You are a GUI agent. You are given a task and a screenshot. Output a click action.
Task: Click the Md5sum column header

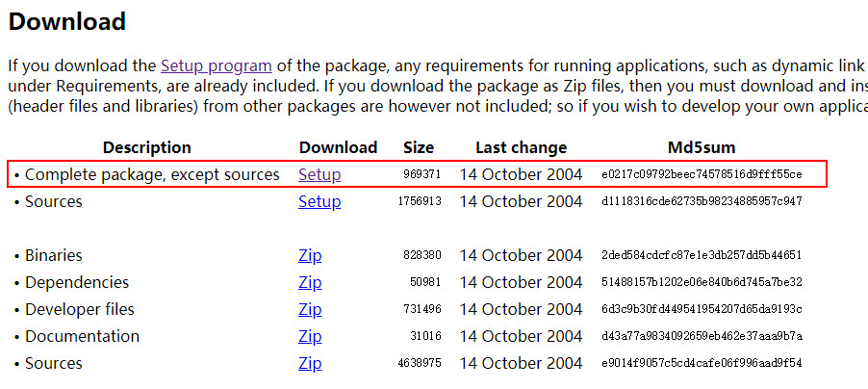click(702, 147)
